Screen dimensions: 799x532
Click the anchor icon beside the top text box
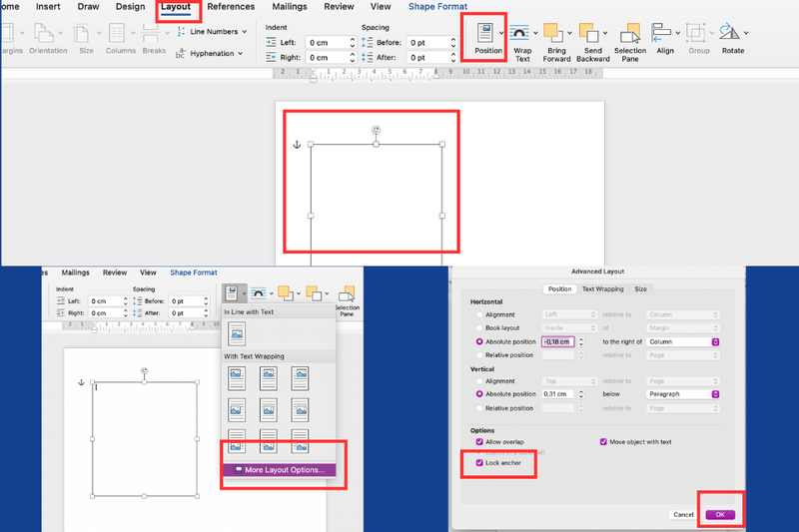tap(297, 145)
